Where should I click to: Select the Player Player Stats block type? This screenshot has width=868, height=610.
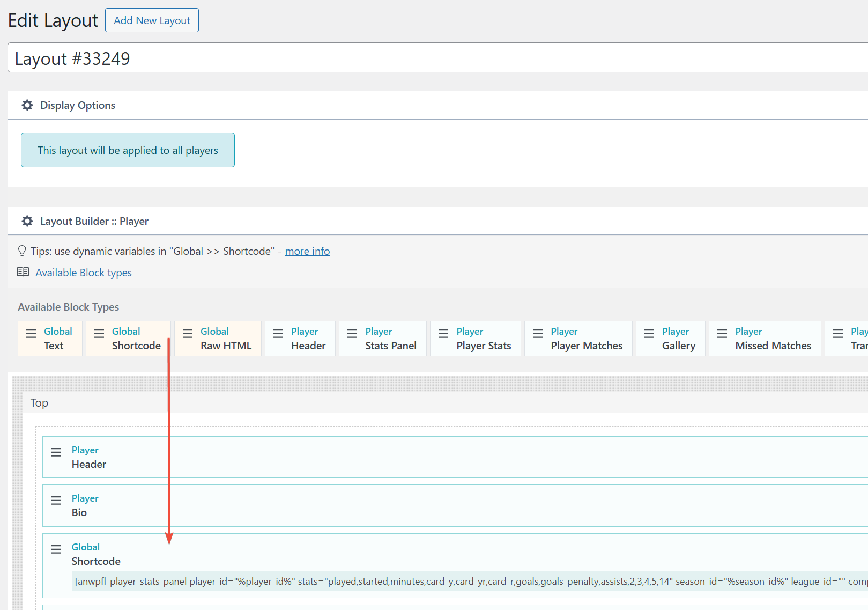coord(476,339)
